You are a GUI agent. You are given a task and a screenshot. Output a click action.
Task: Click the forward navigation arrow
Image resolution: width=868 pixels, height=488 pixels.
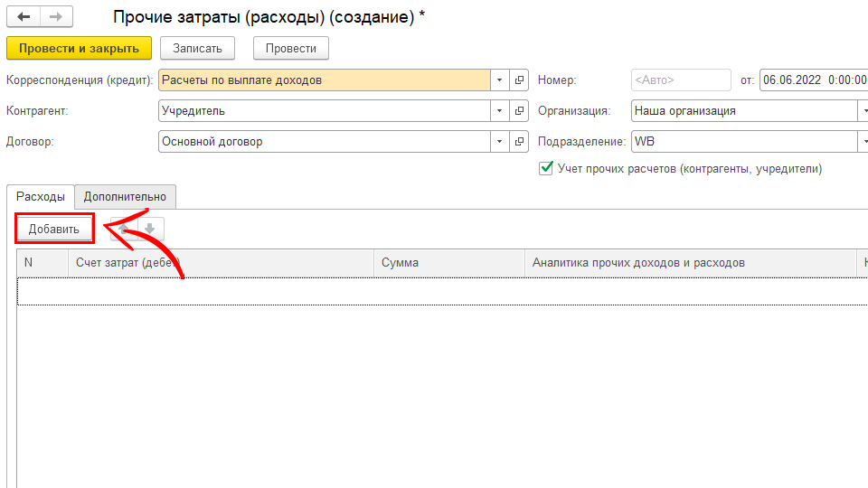click(56, 17)
